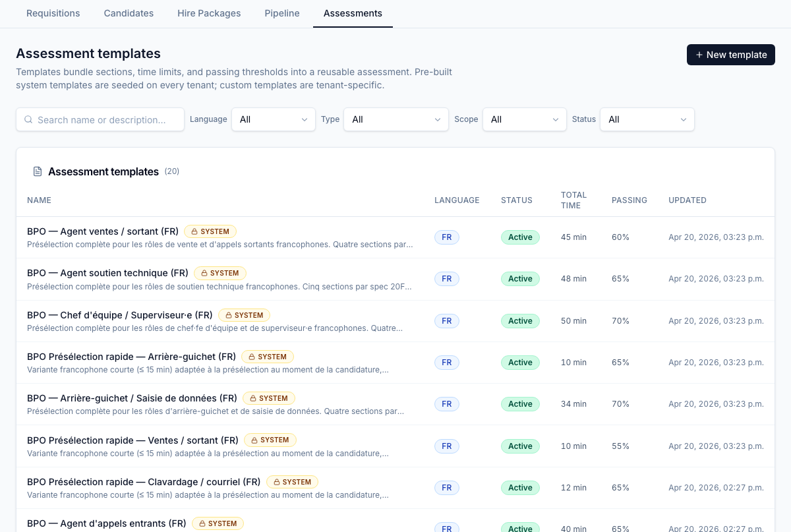Click the 48 min total time value

click(x=573, y=279)
